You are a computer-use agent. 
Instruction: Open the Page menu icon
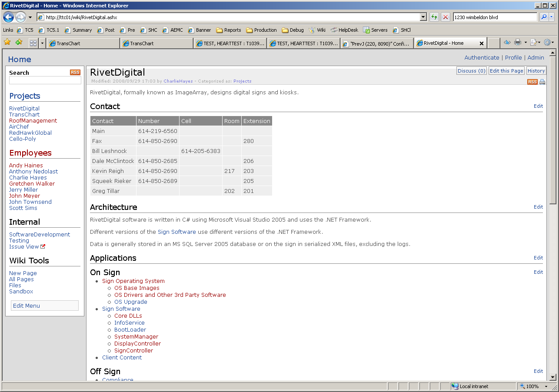[534, 43]
